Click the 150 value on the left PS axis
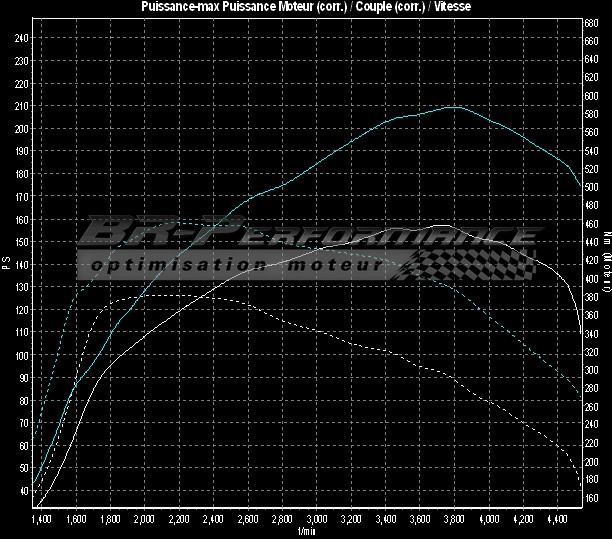The image size is (612, 539). point(22,242)
